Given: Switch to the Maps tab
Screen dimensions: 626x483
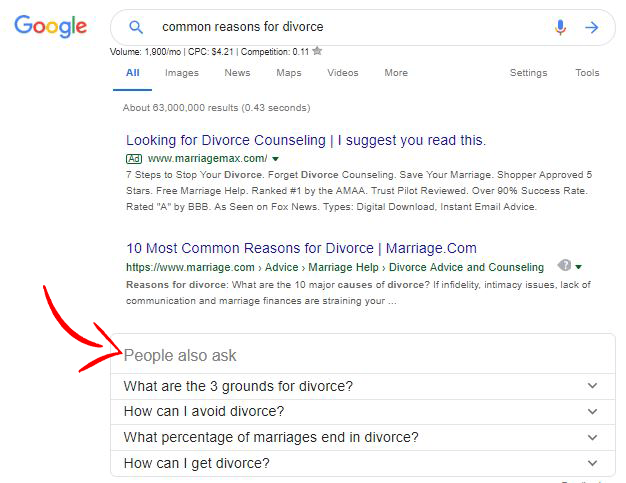Looking at the screenshot, I should pos(289,73).
